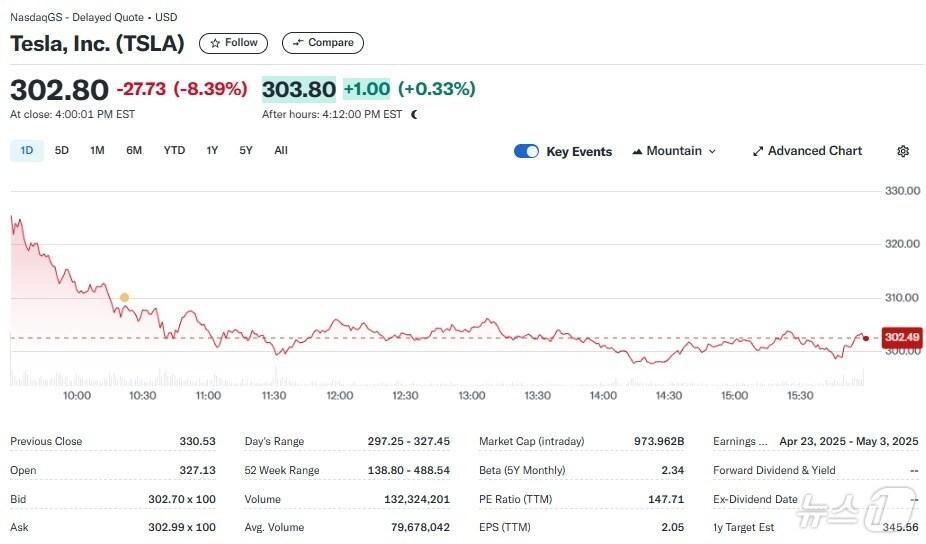Screen dimensions: 926x544
Task: Show the YTD chart range
Action: pyautogui.click(x=174, y=151)
